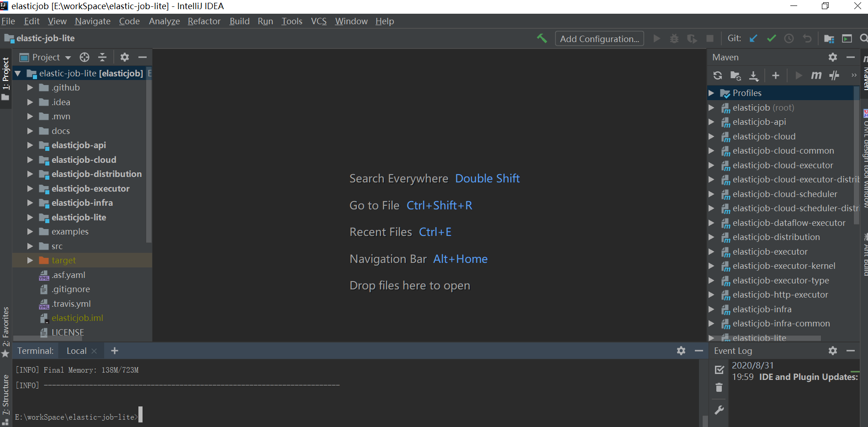Expand the elasticjob-api module folder

30,145
